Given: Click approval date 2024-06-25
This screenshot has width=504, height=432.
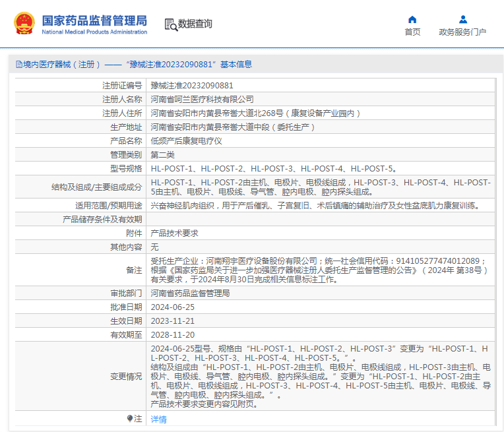Looking at the screenshot, I should coord(173,307).
